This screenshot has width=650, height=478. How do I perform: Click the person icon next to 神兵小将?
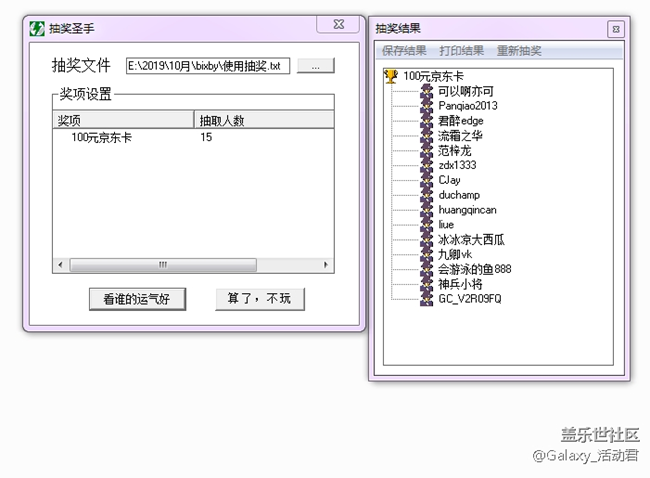pyautogui.click(x=427, y=284)
